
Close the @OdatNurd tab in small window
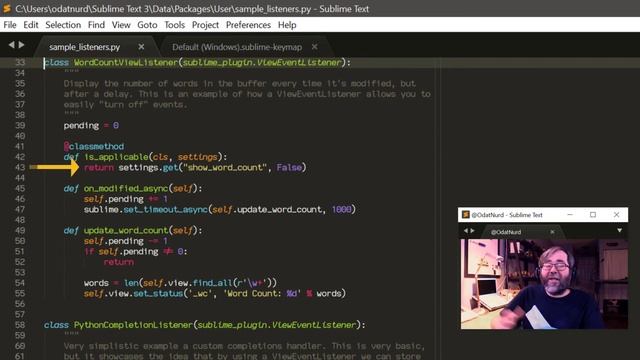tap(552, 232)
